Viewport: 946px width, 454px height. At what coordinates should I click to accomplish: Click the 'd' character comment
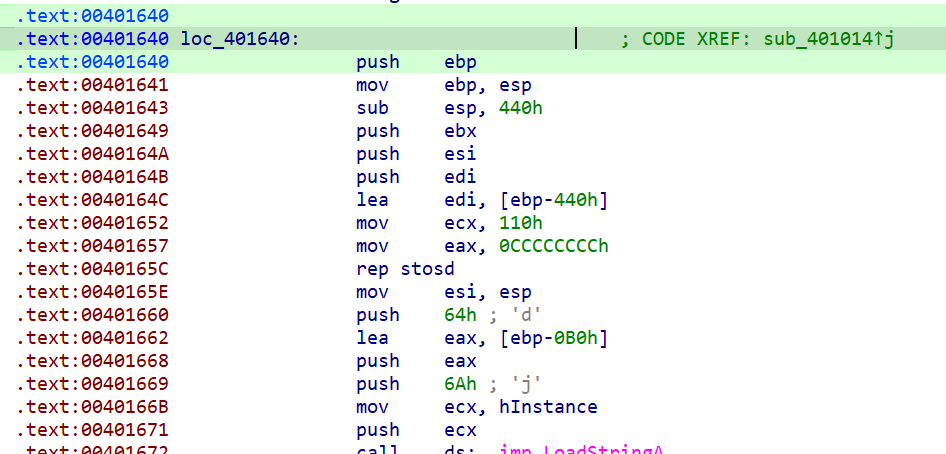[525, 315]
